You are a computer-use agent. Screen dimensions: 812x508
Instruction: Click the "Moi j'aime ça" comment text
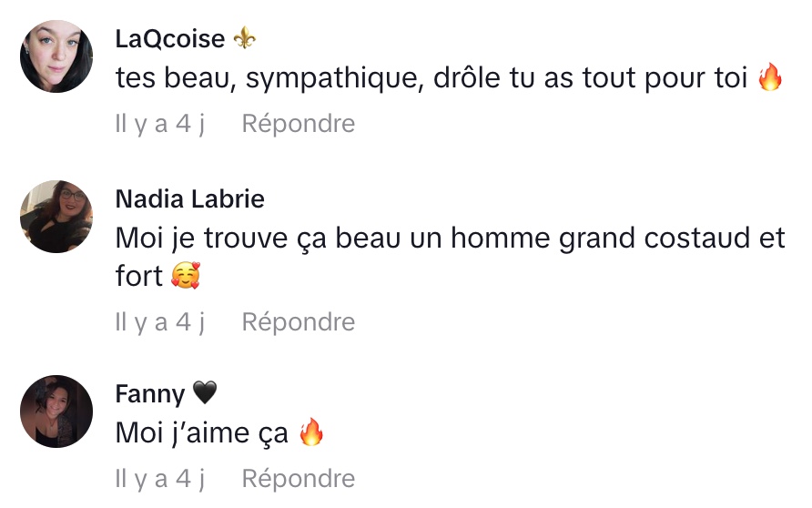click(x=201, y=433)
